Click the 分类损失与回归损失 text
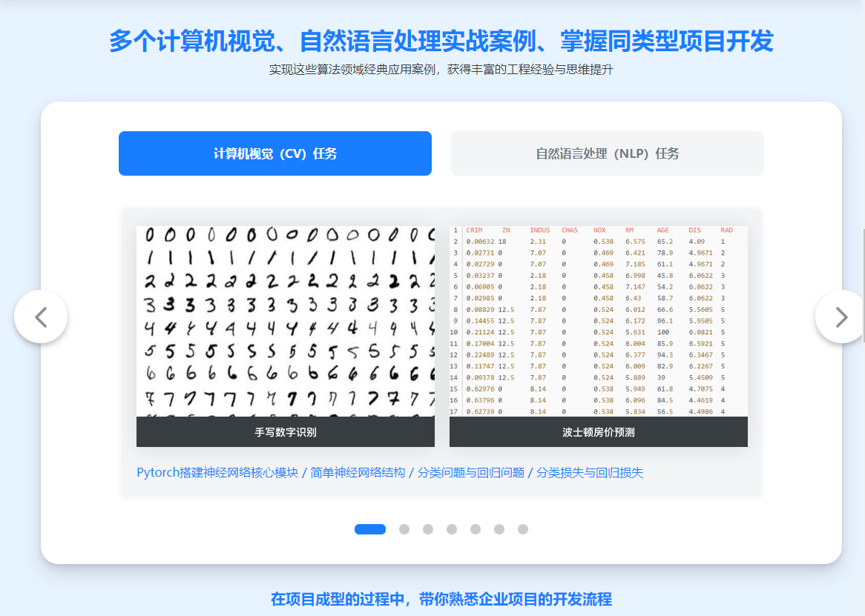 click(x=589, y=473)
